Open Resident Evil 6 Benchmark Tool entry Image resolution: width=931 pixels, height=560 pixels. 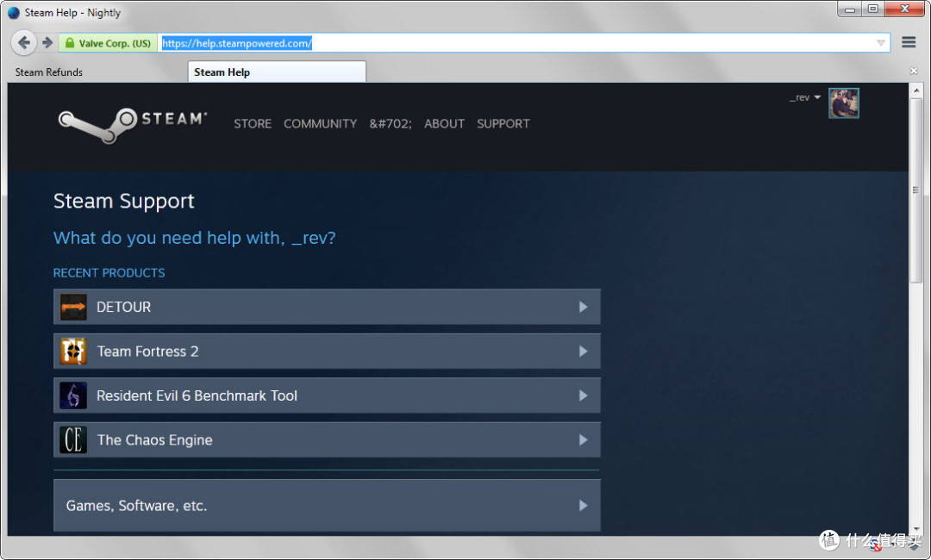click(x=328, y=395)
